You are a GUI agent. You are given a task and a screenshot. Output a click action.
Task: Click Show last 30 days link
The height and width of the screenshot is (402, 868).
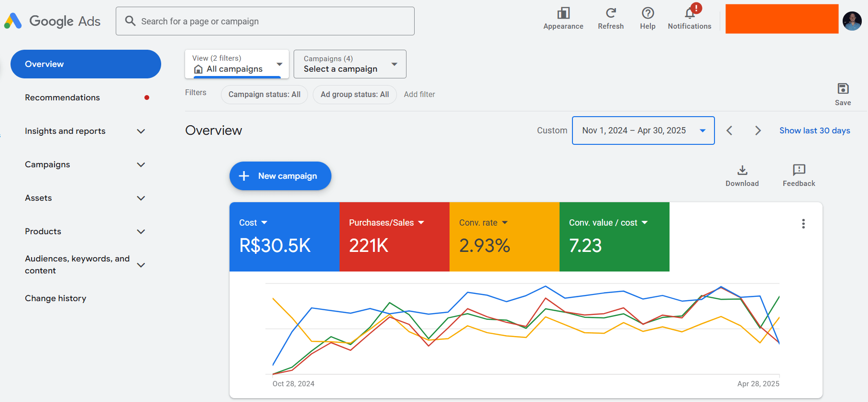coord(814,130)
